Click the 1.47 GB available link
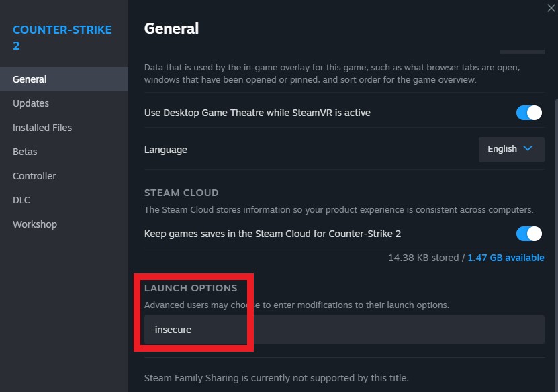This screenshot has height=392, width=558. click(506, 258)
